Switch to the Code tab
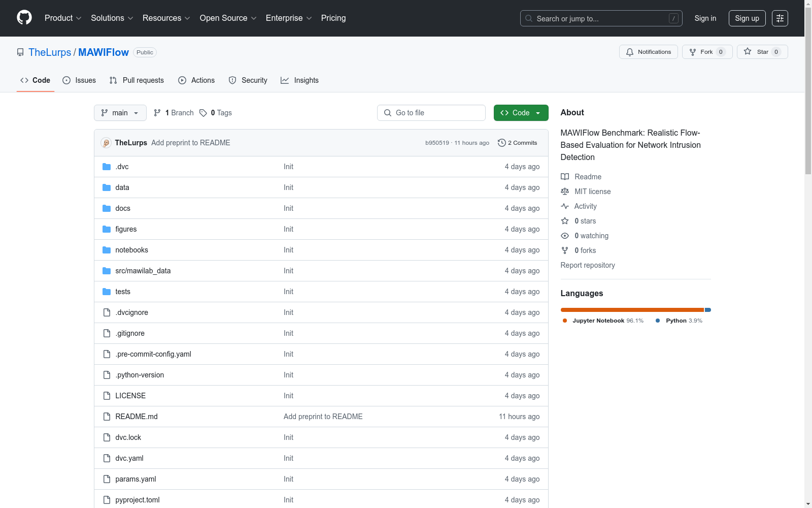The height and width of the screenshot is (508, 812). tap(36, 80)
